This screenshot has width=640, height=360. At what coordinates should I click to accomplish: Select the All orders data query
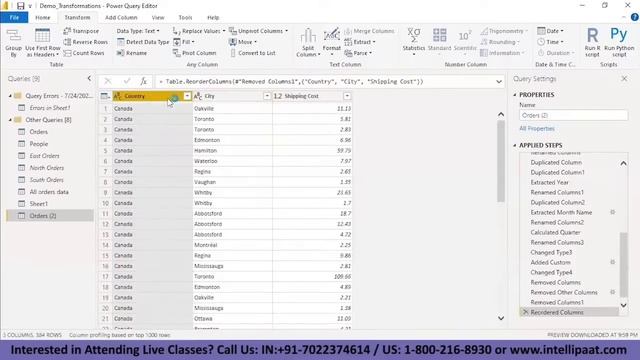[x=49, y=192]
